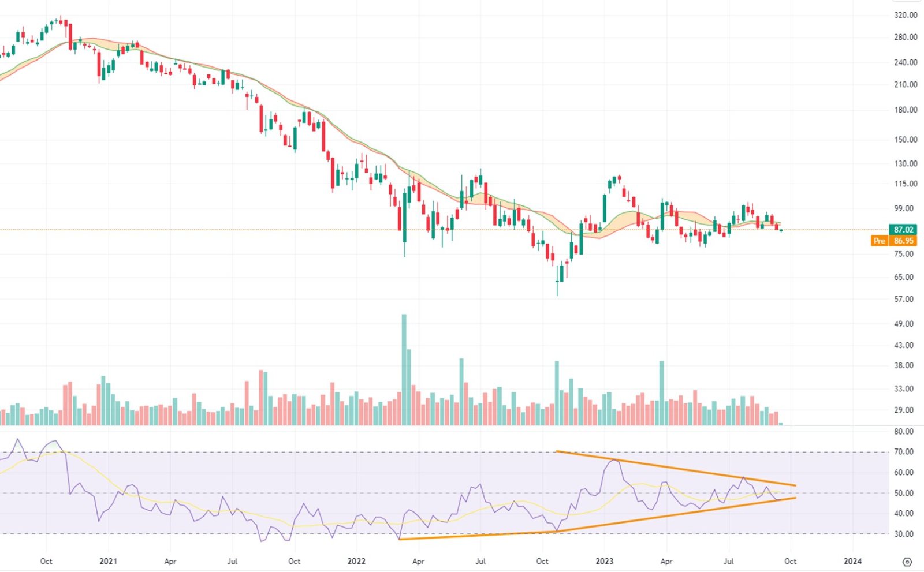This screenshot has width=924, height=572.
Task: Click the 99.00 price scale label
Action: [904, 208]
